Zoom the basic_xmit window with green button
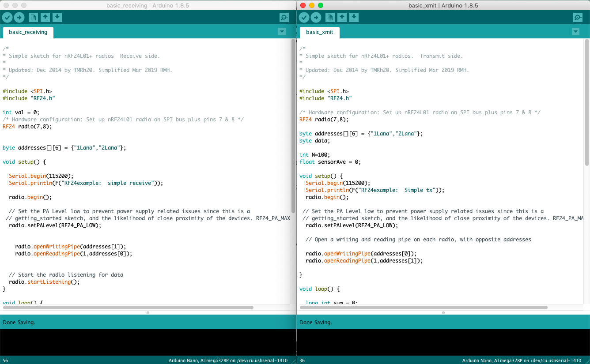Image resolution: width=590 pixels, height=364 pixels. click(321, 5)
